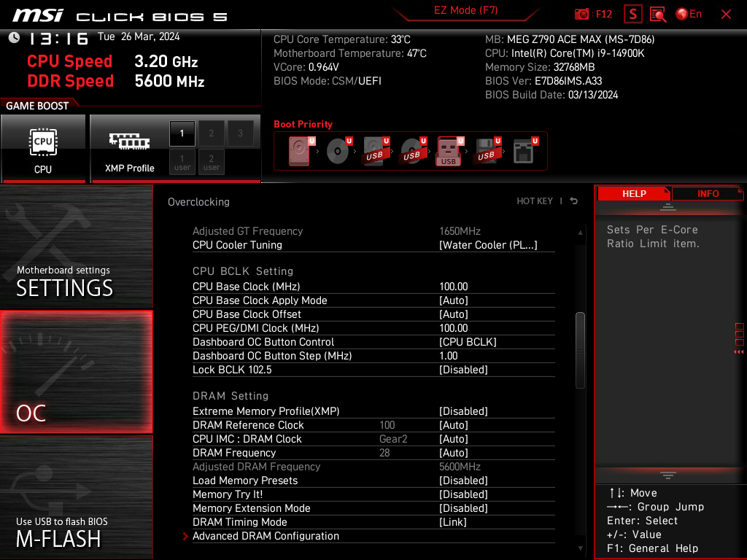The image size is (747, 560).
Task: Select the USB floppy boot device icon
Action: pyautogui.click(x=487, y=151)
